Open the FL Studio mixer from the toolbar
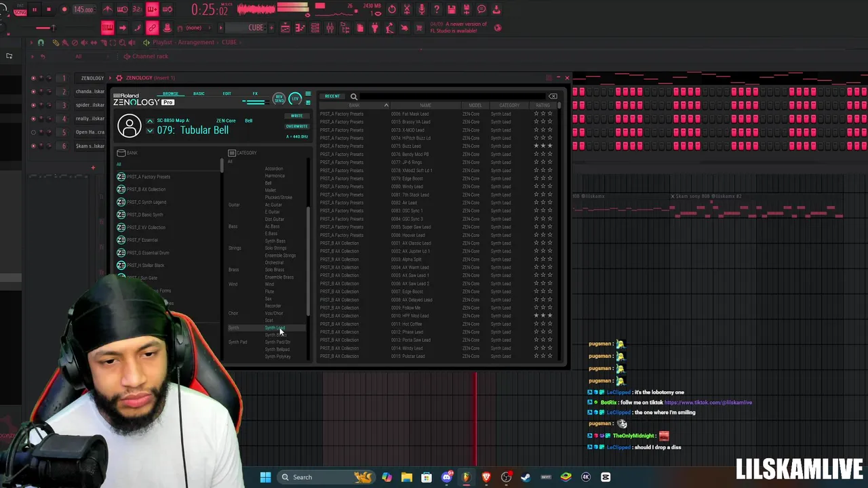868x488 pixels. tap(330, 28)
